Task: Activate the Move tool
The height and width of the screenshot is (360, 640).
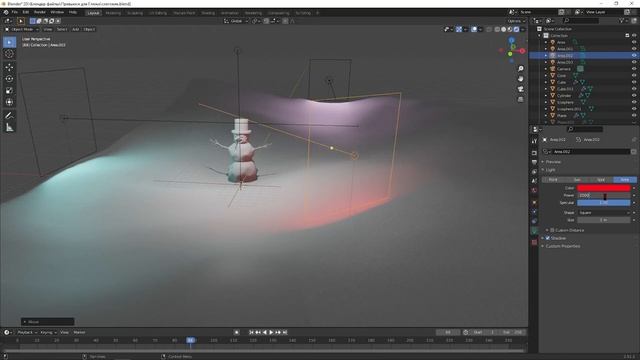Action: (9, 67)
